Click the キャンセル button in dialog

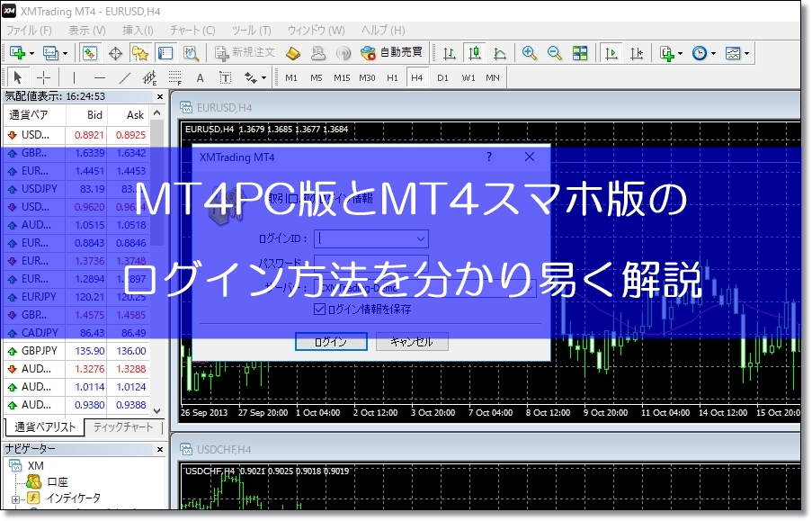pos(412,342)
